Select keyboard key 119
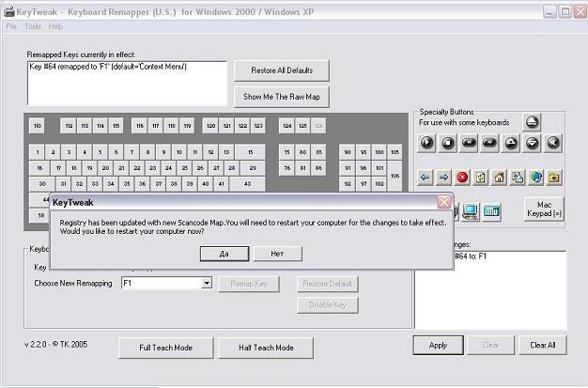This screenshot has height=388, width=588. click(x=187, y=126)
